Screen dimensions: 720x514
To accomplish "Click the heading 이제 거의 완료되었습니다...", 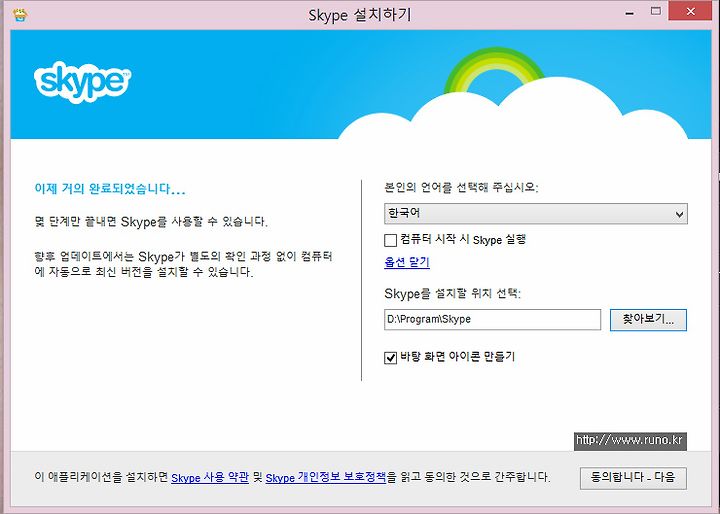I will [x=110, y=189].
